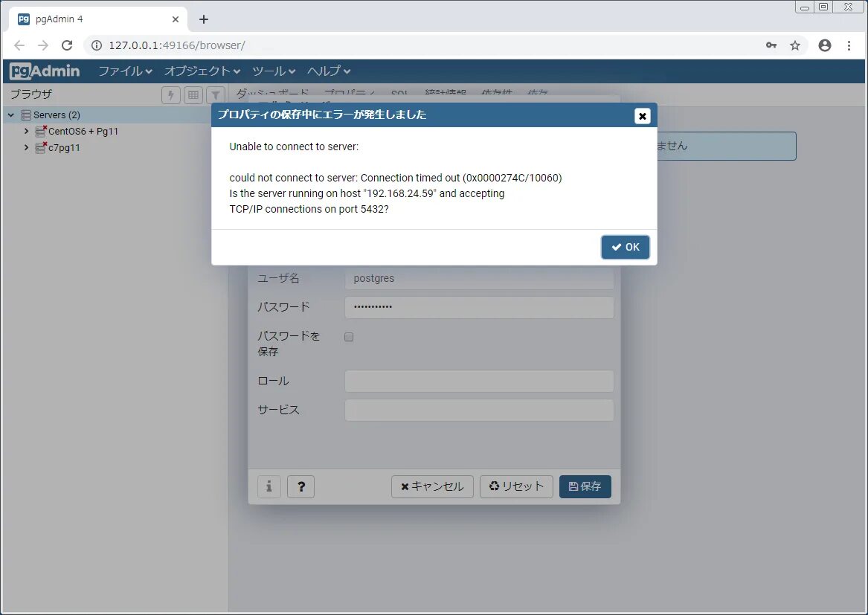Close the pgAdmin 4 browser tab

(176, 19)
